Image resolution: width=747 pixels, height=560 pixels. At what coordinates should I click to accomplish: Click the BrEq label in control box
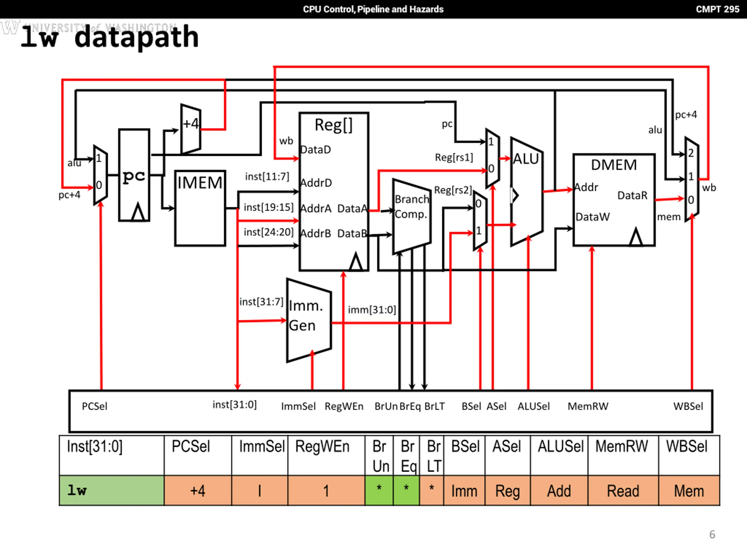[x=410, y=406]
